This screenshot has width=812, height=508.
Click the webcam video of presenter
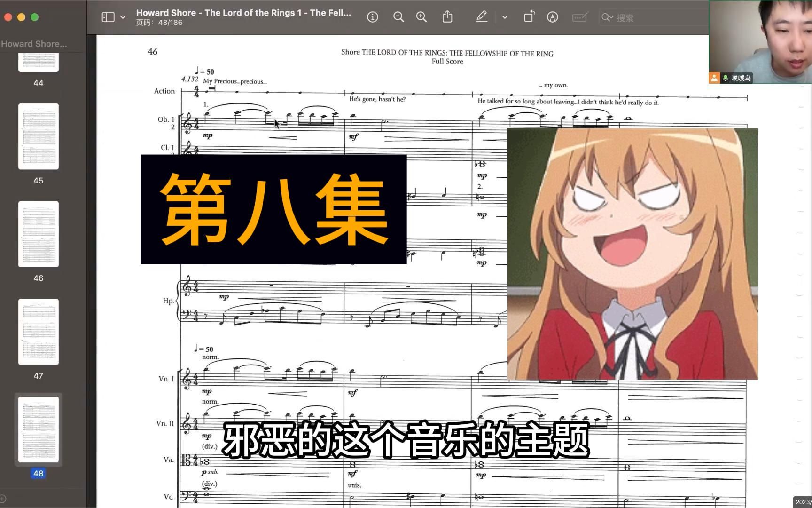click(760, 42)
